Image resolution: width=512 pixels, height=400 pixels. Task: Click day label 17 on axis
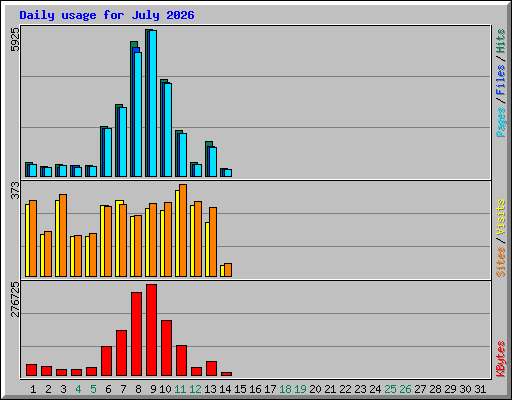click(x=270, y=389)
